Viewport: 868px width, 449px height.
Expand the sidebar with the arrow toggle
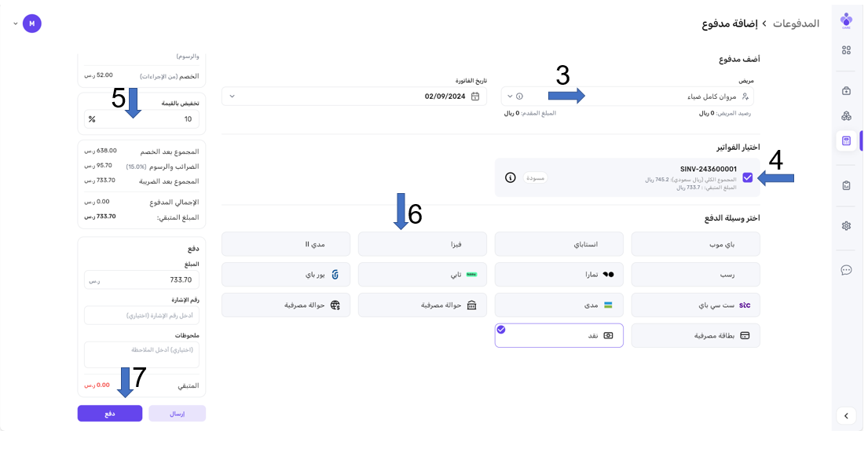[846, 416]
